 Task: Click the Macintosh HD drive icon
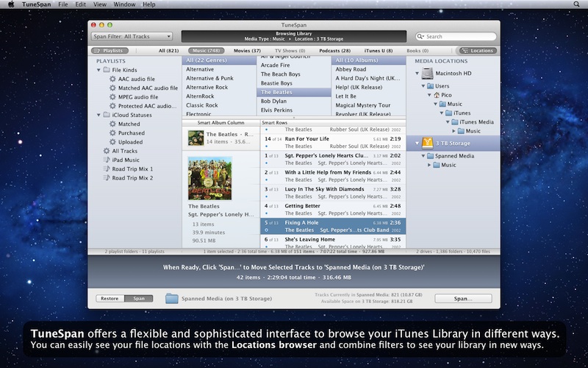pos(427,74)
